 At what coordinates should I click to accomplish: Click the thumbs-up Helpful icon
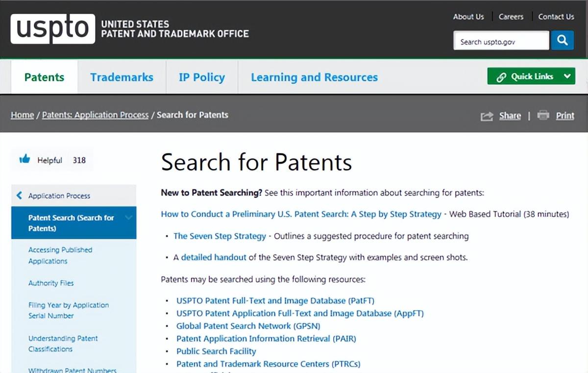coord(24,159)
